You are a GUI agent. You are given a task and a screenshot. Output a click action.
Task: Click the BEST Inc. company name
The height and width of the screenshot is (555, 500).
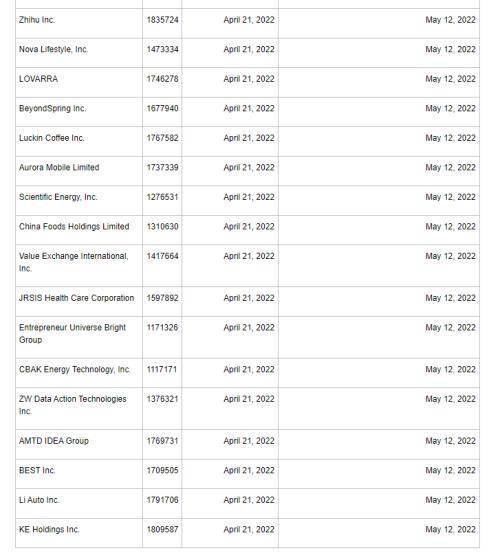tap(37, 470)
